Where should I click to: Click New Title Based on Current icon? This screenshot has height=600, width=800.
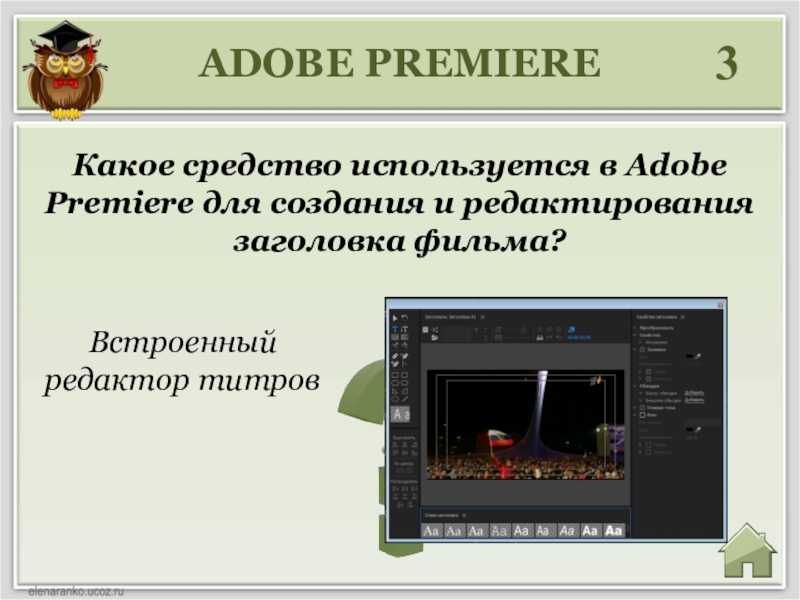tap(426, 330)
